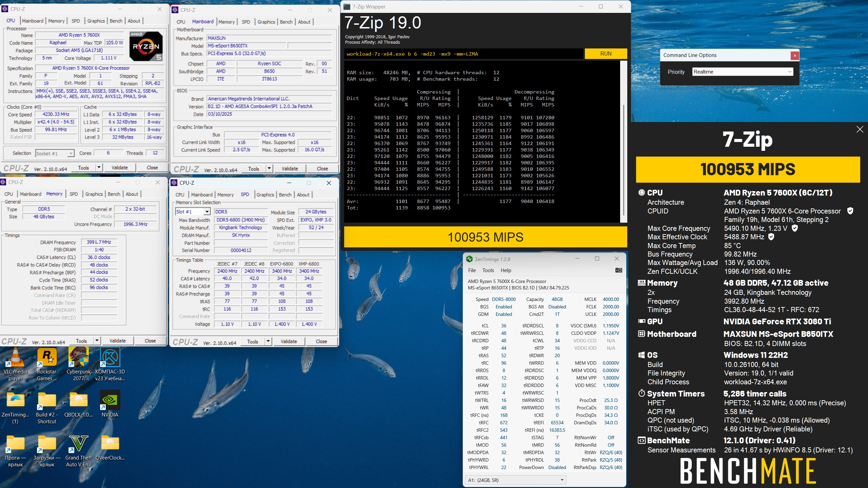Switch to Bench tab in CPU-Z CPU window
This screenshot has height=488, width=868.
116,21
